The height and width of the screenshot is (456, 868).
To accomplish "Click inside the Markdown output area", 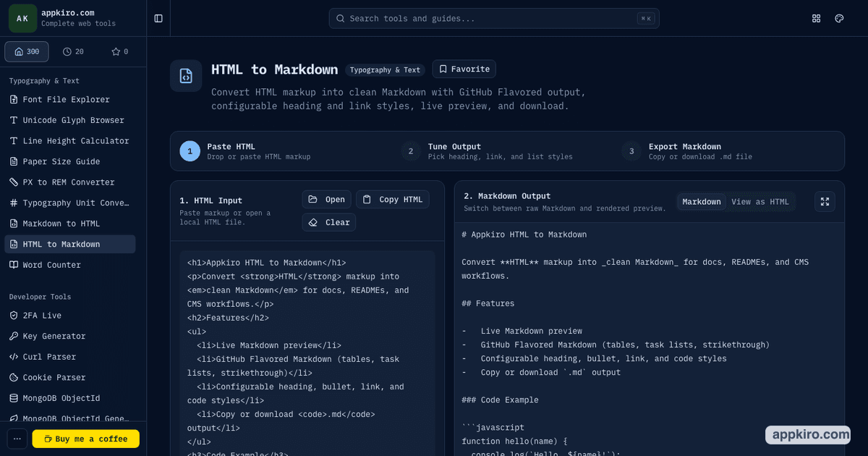I will (650, 340).
